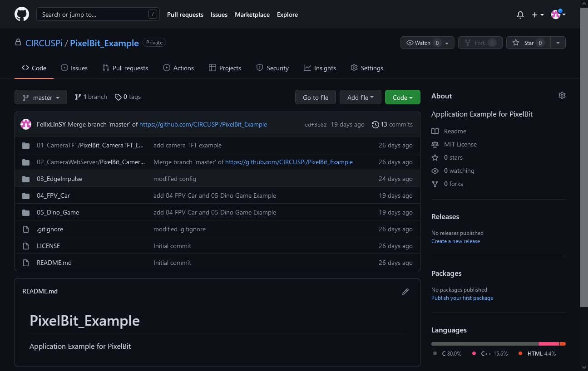Open Explore in top navigation
Viewport: 588px width, 371px height.
tap(287, 15)
